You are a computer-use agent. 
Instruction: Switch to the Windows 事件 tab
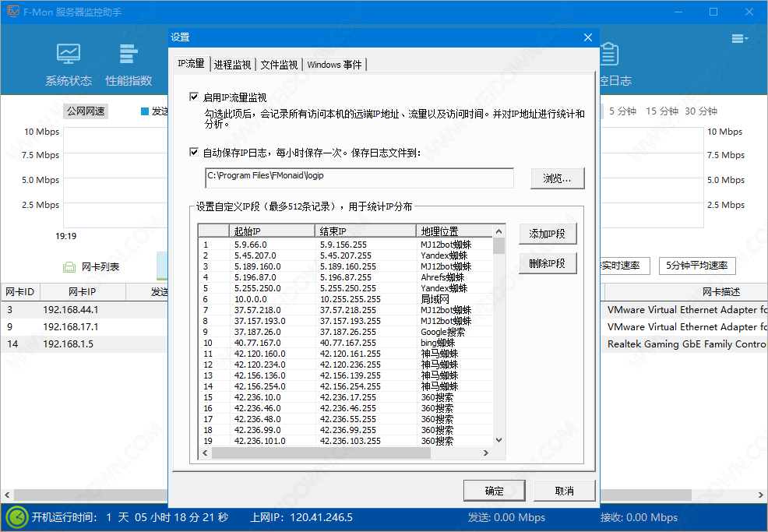[334, 65]
